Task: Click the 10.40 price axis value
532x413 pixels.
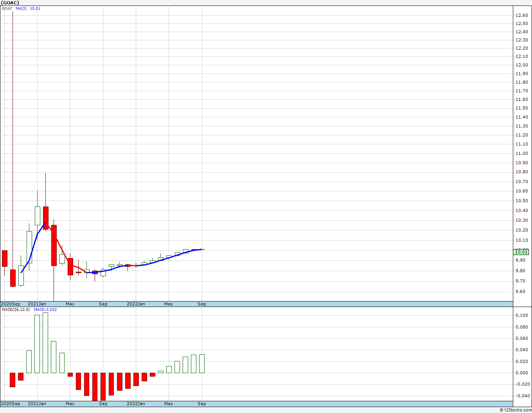Action: pyautogui.click(x=521, y=210)
